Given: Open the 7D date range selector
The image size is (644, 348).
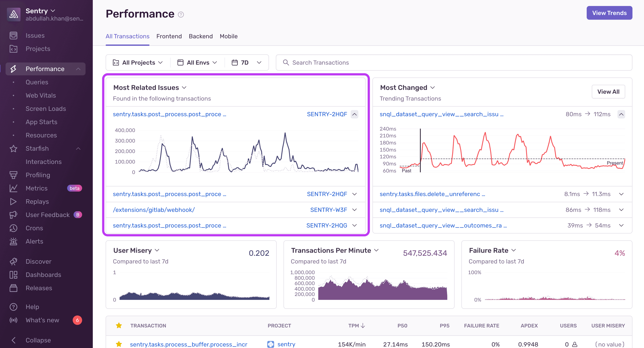Looking at the screenshot, I should pyautogui.click(x=246, y=62).
